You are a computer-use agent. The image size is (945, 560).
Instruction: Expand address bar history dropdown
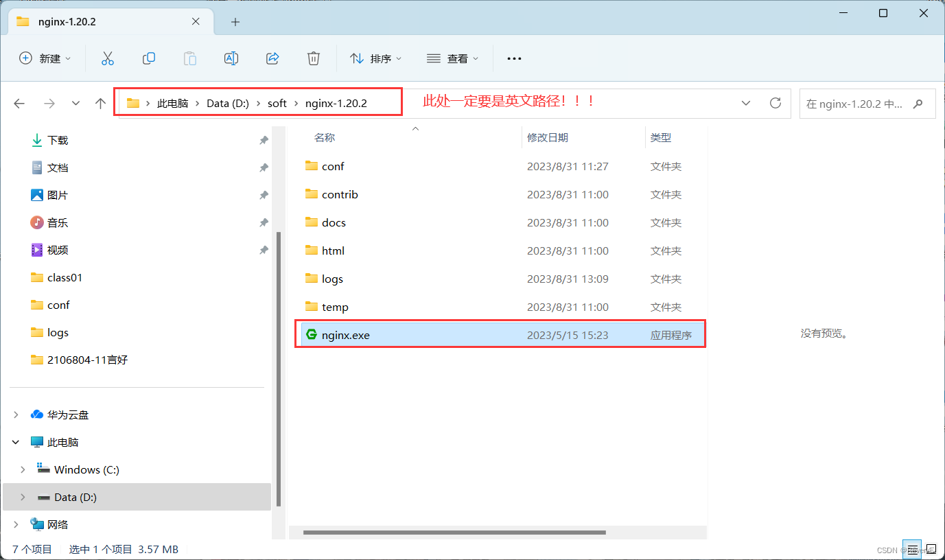point(746,103)
